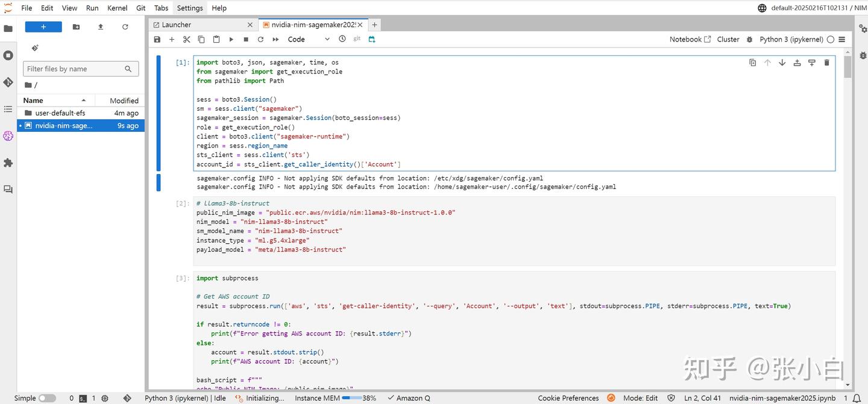Open the Edit menu
Image resolution: width=868 pixels, height=404 pixels.
pyautogui.click(x=47, y=8)
